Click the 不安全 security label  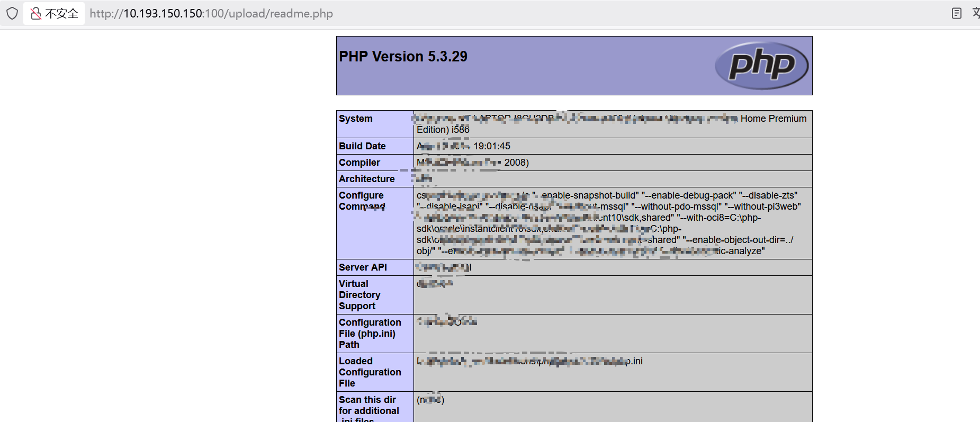tap(61, 13)
